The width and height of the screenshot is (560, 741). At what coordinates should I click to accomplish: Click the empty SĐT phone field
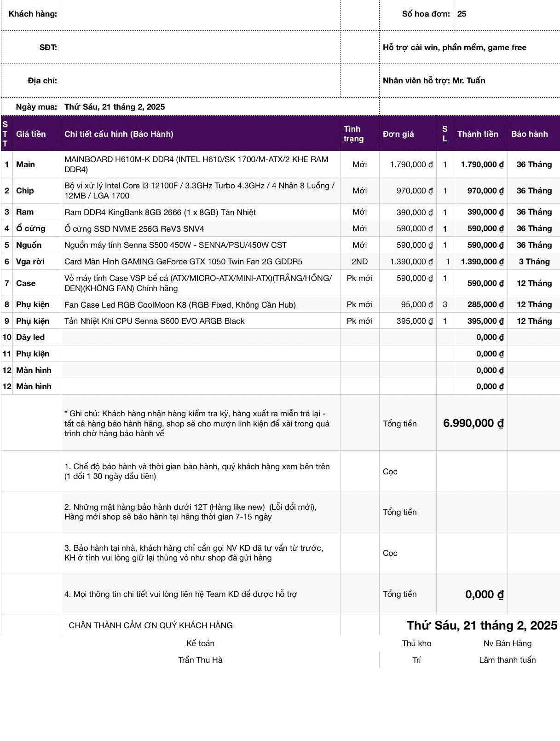click(x=200, y=47)
